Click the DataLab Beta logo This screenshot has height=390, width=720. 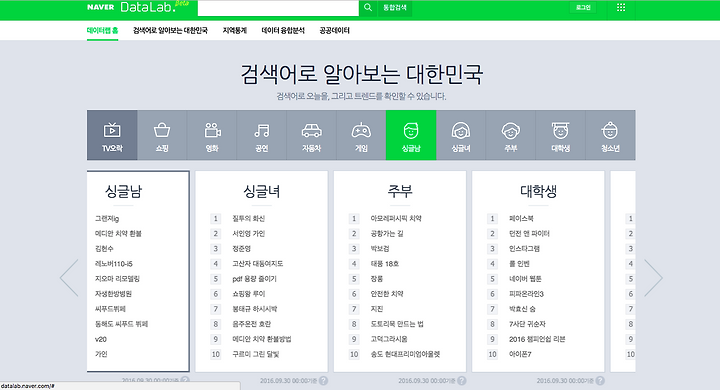[x=155, y=7]
